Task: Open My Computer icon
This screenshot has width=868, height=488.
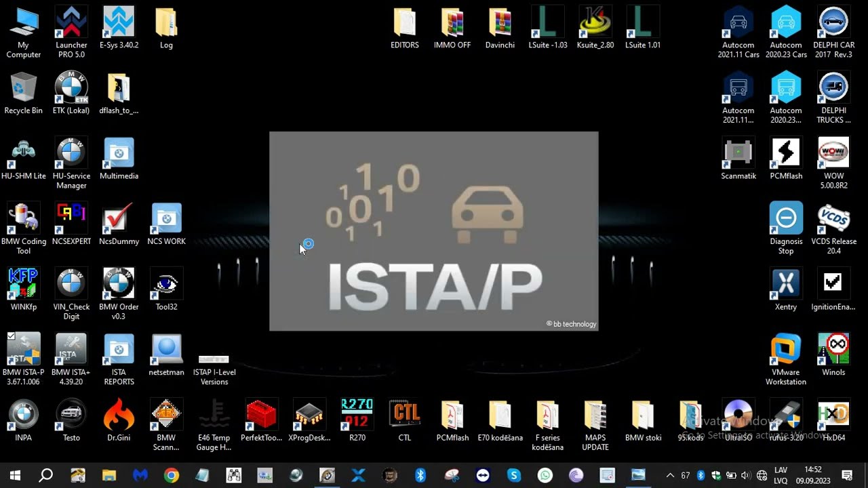Action: pyautogui.click(x=24, y=32)
